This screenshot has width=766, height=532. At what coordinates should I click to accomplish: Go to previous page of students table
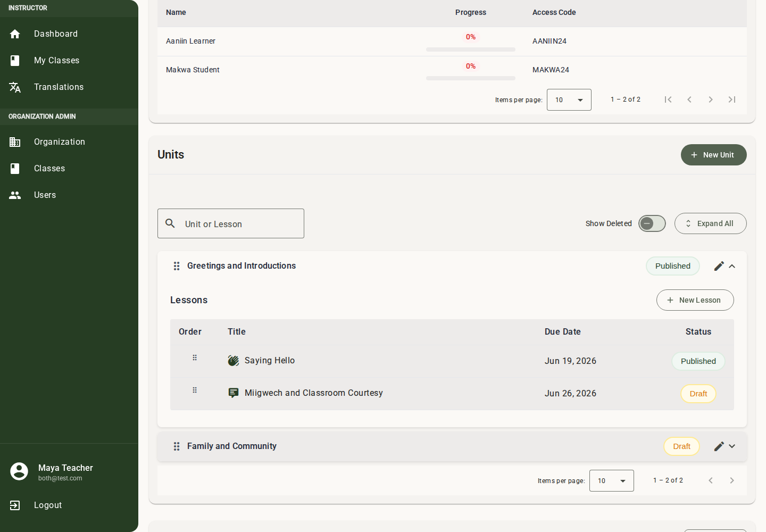[x=689, y=99]
